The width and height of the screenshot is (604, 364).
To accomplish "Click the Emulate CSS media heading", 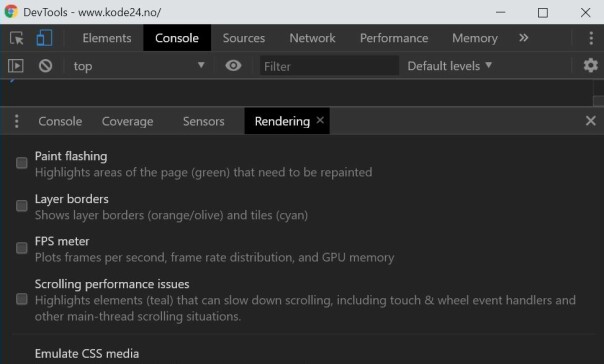I will [x=87, y=353].
